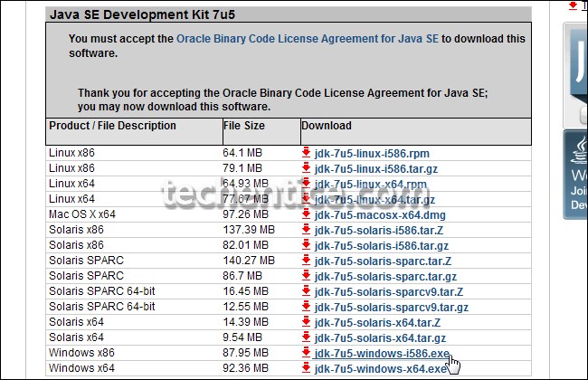588x380 pixels.
Task: Click red download arrow beside jdk-7u5-solaris-i586.tar.gz
Action: [306, 244]
